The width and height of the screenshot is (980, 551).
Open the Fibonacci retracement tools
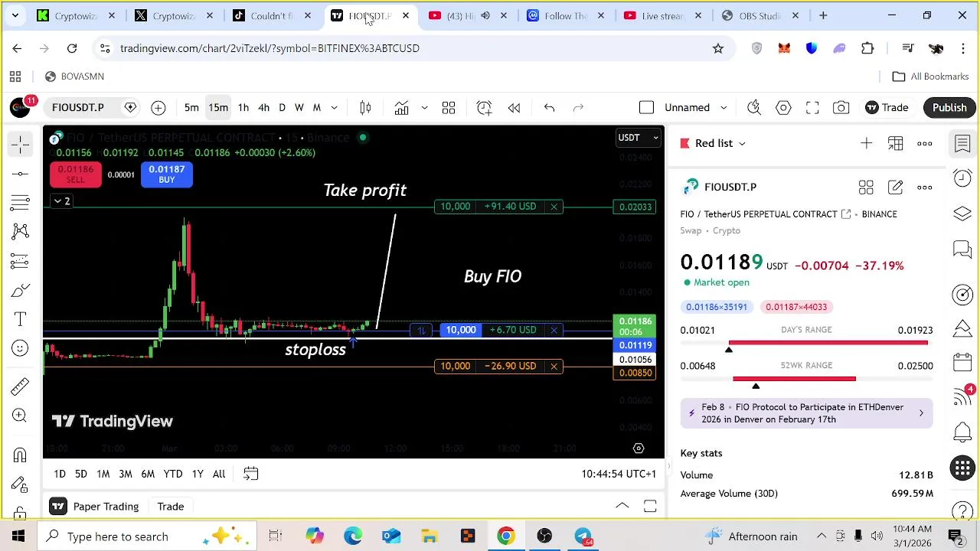click(x=20, y=203)
